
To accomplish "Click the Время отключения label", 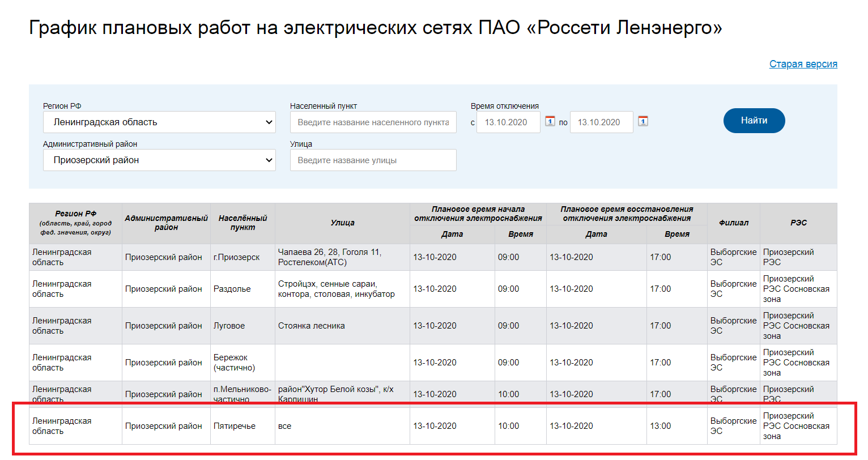I will click(505, 106).
